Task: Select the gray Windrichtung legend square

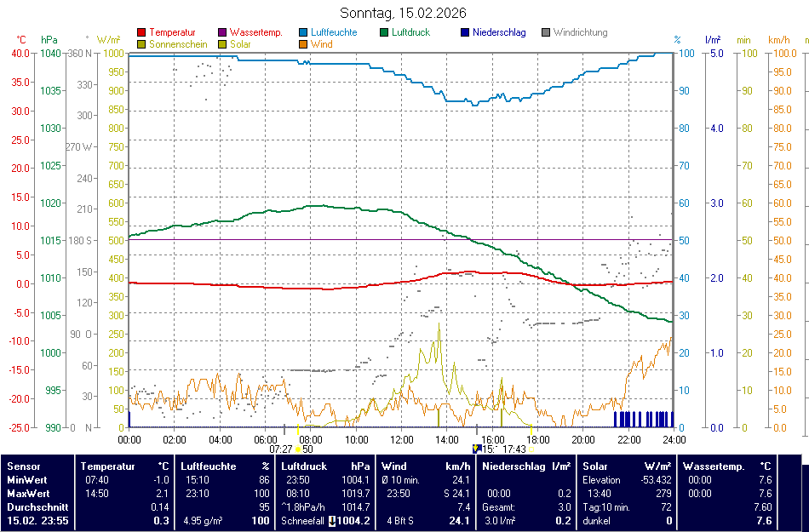Action: point(546,32)
